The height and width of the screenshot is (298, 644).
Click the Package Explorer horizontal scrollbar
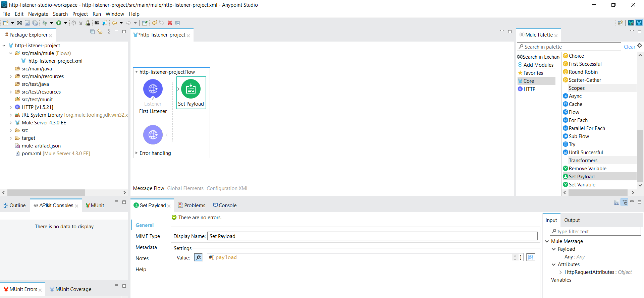tap(46, 193)
